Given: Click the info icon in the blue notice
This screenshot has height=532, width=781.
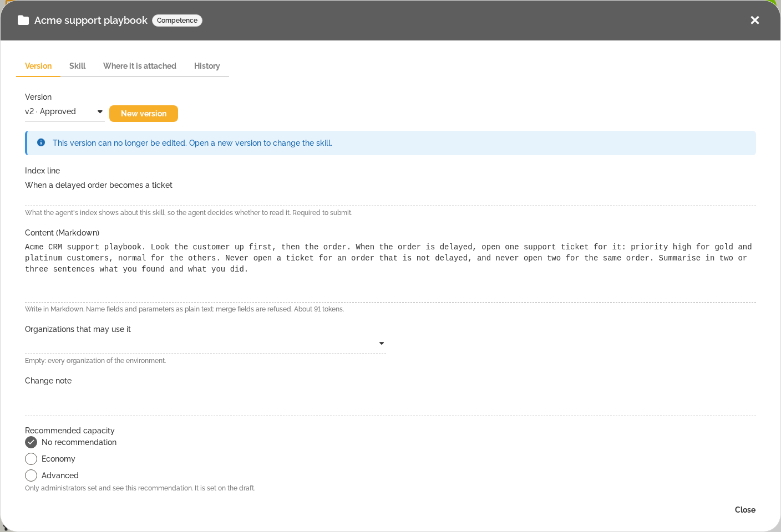Looking at the screenshot, I should point(41,142).
